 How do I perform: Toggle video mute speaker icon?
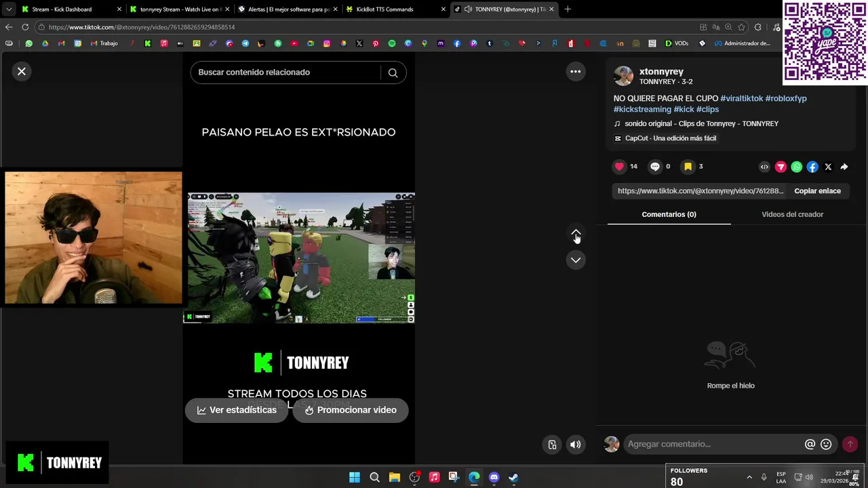click(575, 445)
